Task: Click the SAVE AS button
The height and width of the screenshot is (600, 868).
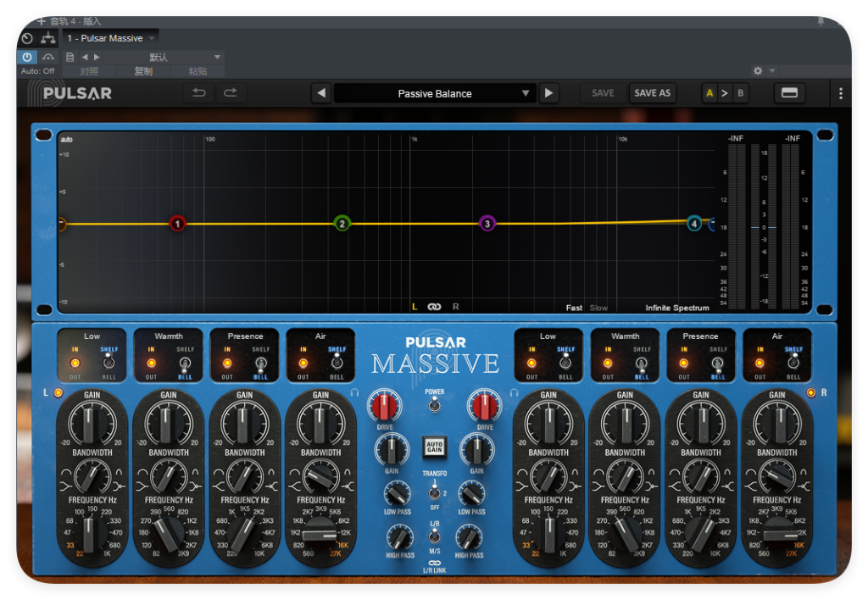Action: [652, 93]
